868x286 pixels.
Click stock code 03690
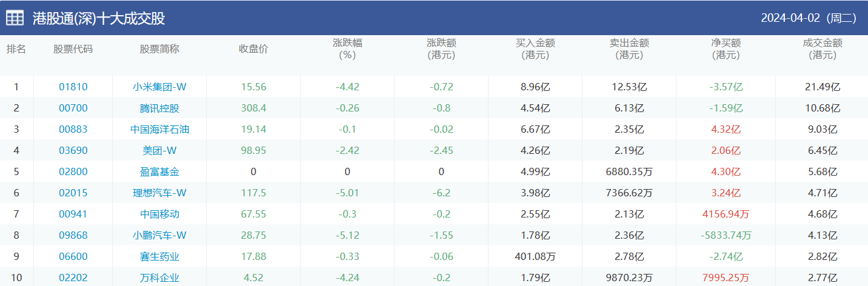[x=73, y=150]
